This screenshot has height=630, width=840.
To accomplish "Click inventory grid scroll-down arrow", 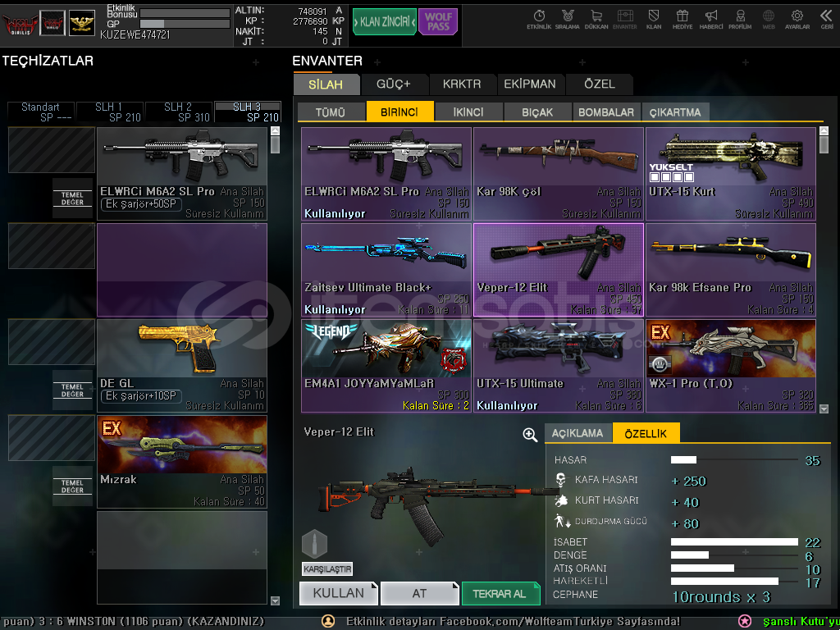I will [824, 409].
